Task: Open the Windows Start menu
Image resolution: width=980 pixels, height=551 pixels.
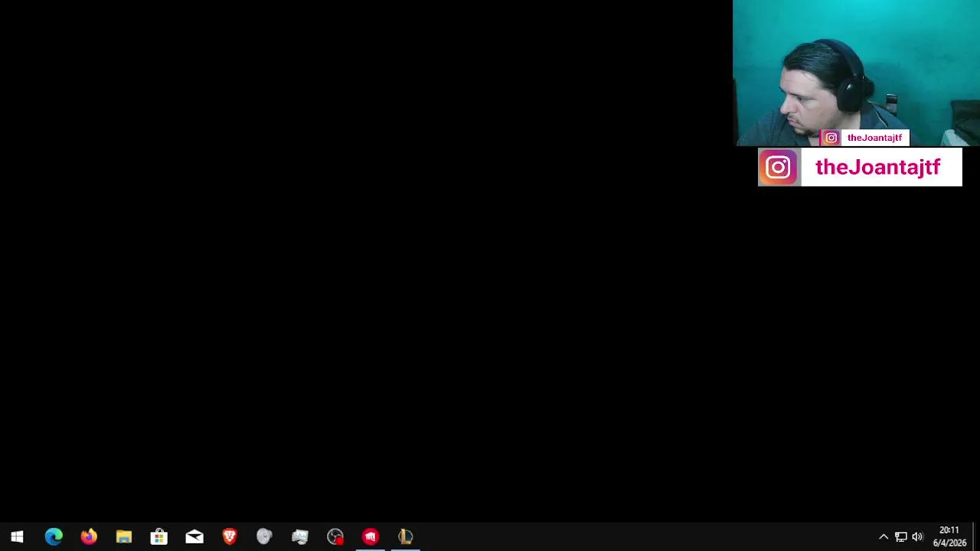Action: [17, 536]
